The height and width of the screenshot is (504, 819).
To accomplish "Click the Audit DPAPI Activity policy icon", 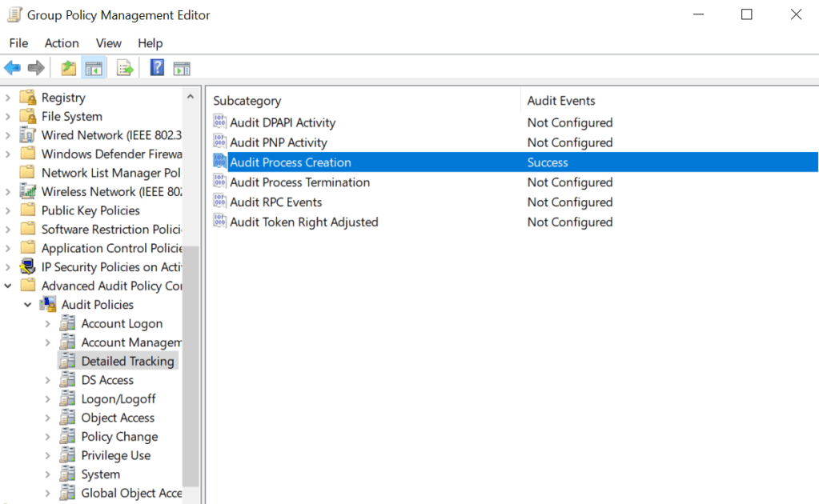I will (x=220, y=122).
